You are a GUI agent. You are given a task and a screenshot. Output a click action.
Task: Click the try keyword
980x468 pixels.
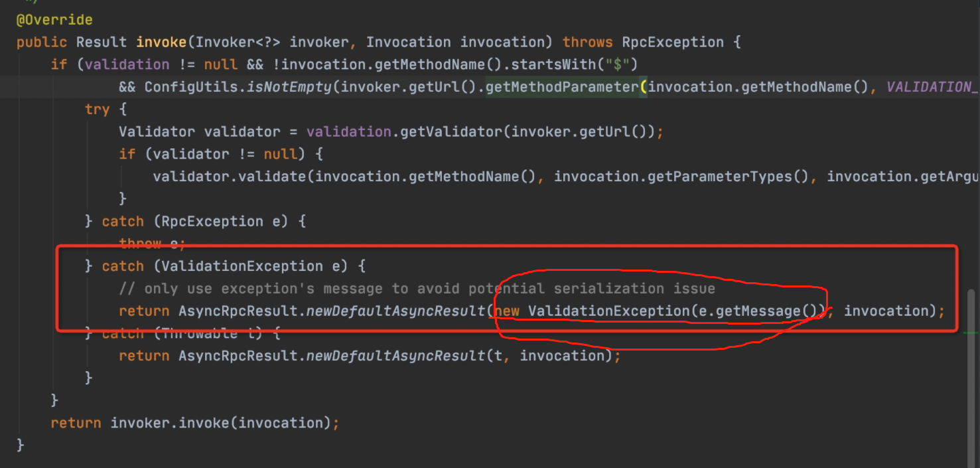[98, 110]
